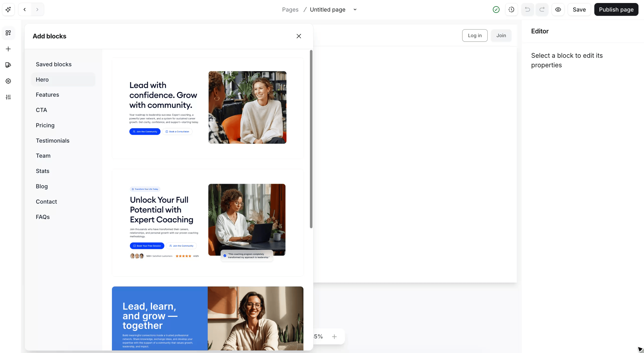Select the Team category
644x353 pixels.
(x=63, y=156)
